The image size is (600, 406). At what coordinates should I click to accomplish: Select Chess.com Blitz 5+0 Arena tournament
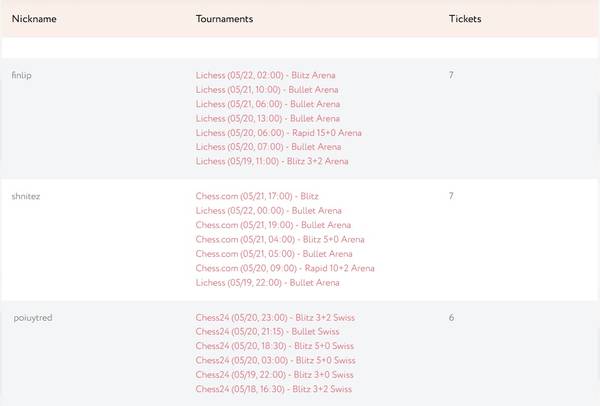point(280,240)
